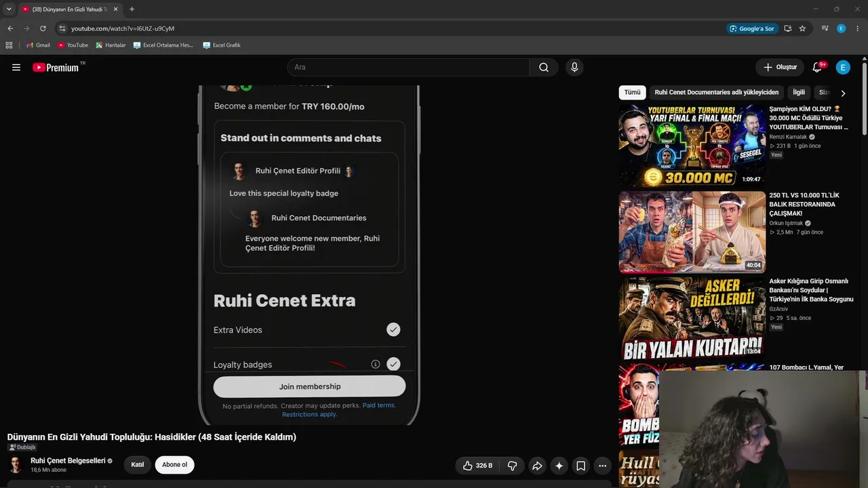Viewport: 868px width, 488px height.
Task: Open a new browser tab
Action: pos(132,9)
